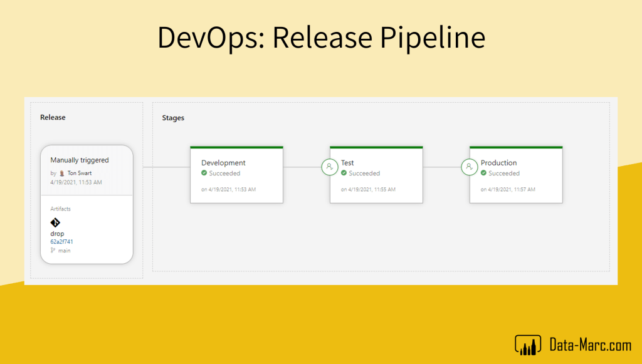Screen dimensions: 642x364
Task: Open the commit link 62a2f741
Action: click(62, 242)
